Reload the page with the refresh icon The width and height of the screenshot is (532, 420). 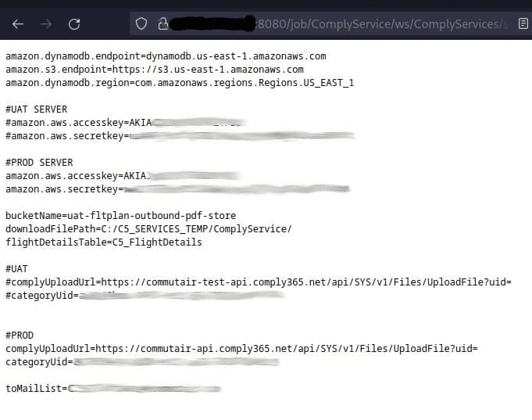(74, 24)
